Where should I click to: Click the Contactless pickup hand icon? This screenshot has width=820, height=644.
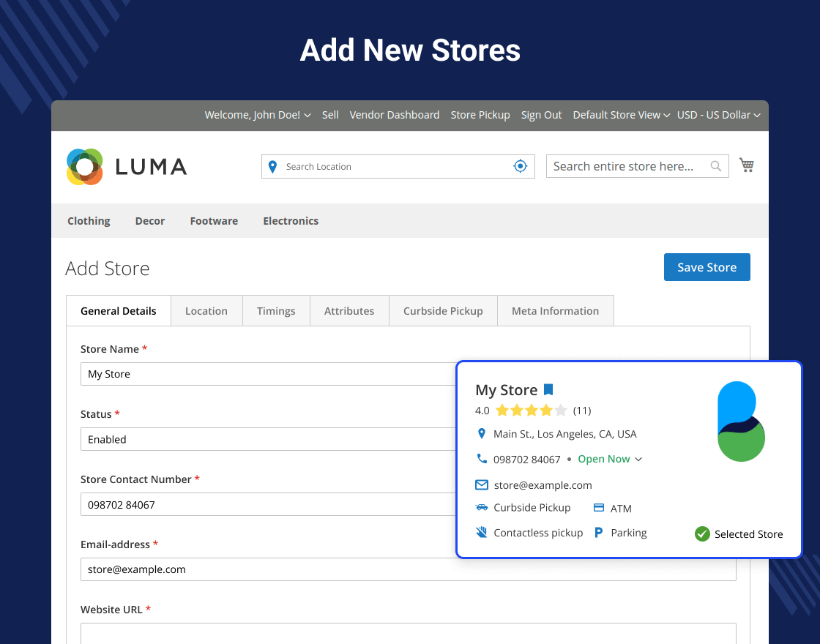(481, 532)
